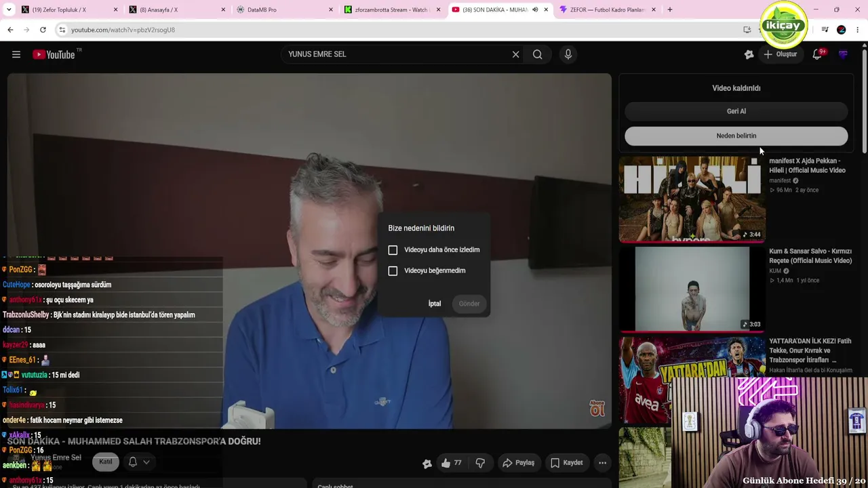
Task: Save the video with Kaydet
Action: [566, 463]
